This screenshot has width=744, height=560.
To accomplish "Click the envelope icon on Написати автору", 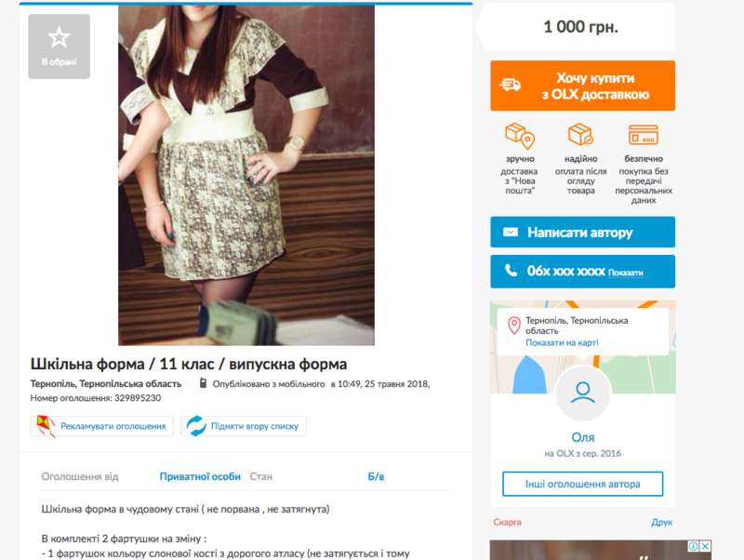I will pos(511,232).
